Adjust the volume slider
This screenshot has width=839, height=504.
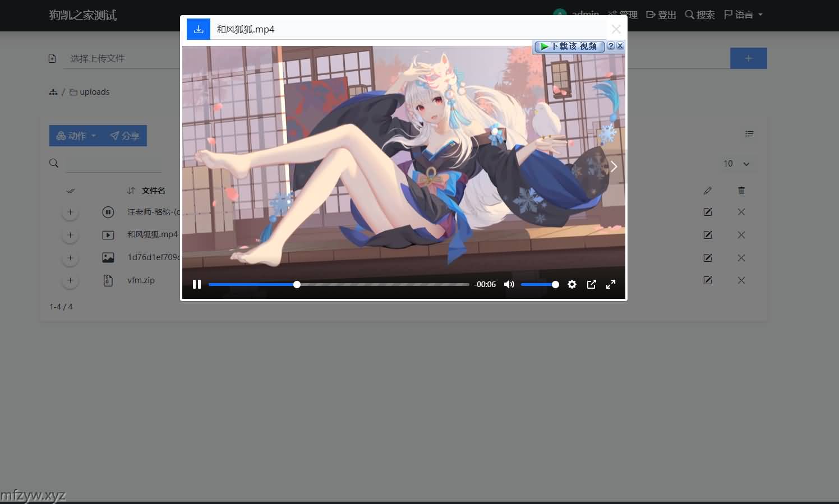click(539, 284)
